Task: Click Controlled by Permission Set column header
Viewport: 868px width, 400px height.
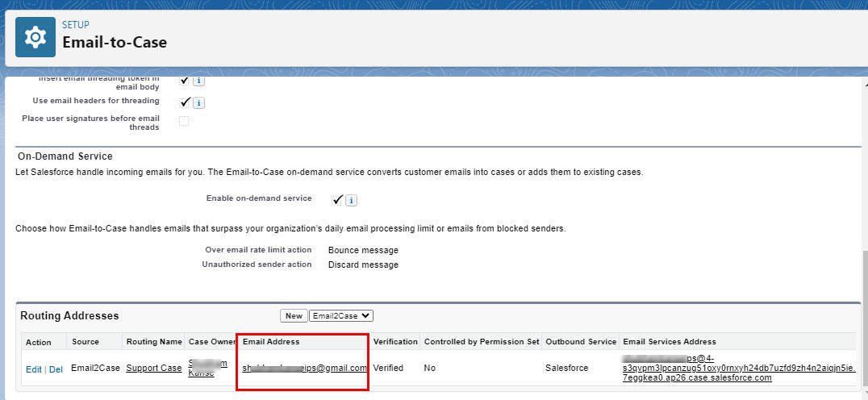Action: point(482,342)
